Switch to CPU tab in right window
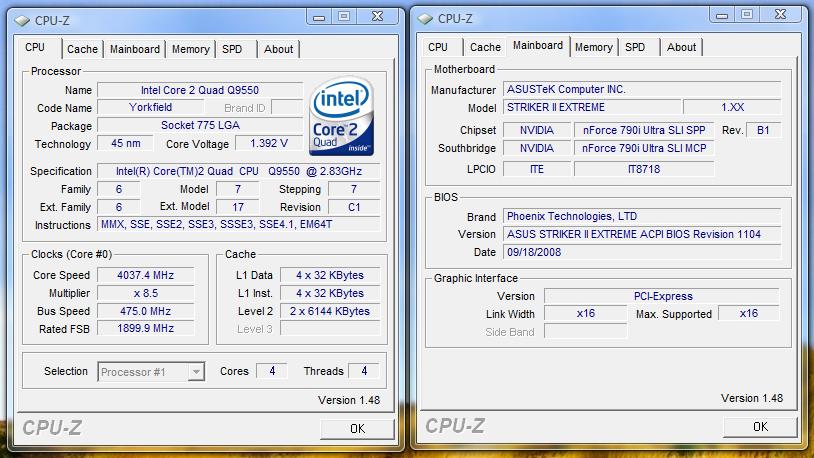Viewport: 814px width, 458px height. pos(438,47)
